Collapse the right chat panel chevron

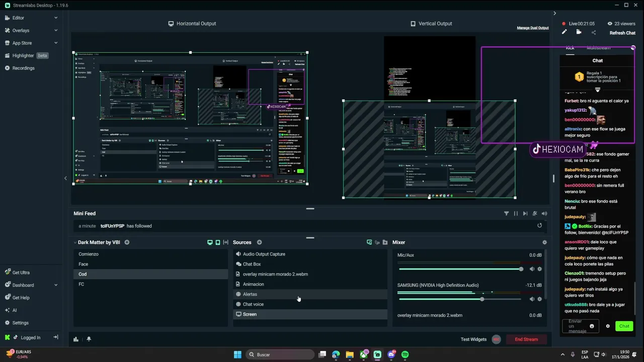click(554, 13)
